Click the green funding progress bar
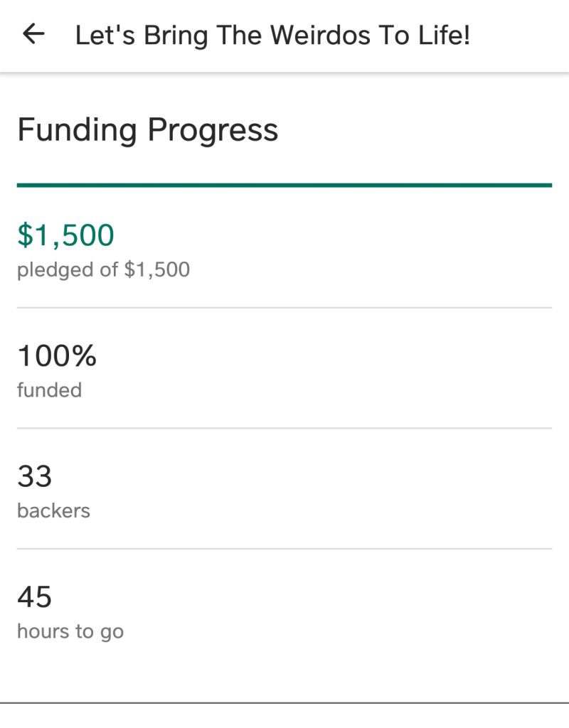The height and width of the screenshot is (728, 569). pyautogui.click(x=284, y=185)
